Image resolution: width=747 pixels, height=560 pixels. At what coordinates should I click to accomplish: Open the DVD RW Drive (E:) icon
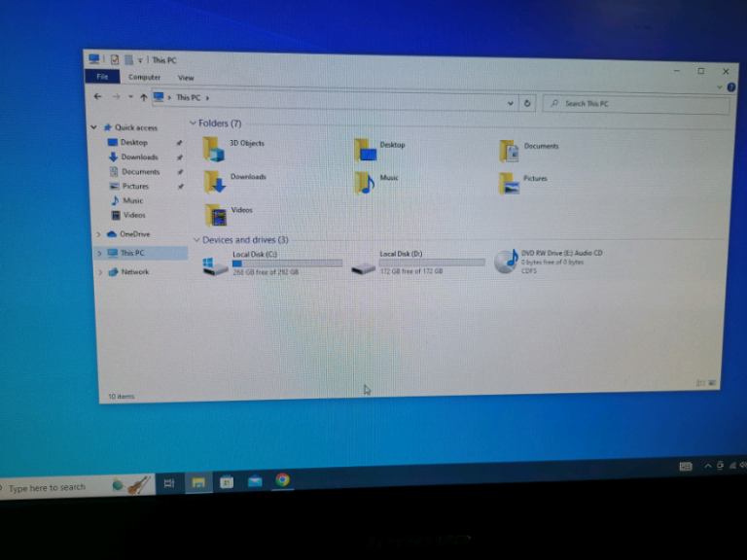tap(506, 261)
